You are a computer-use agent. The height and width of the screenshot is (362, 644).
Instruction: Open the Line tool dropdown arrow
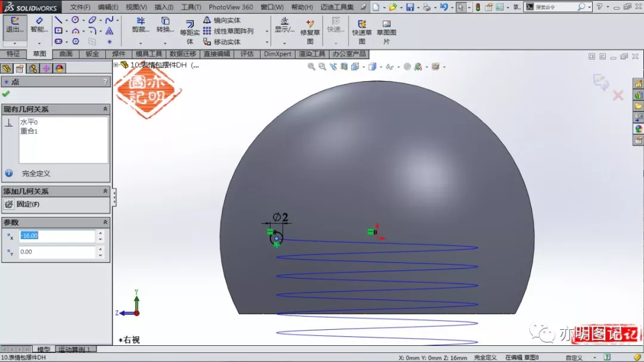pos(66,20)
